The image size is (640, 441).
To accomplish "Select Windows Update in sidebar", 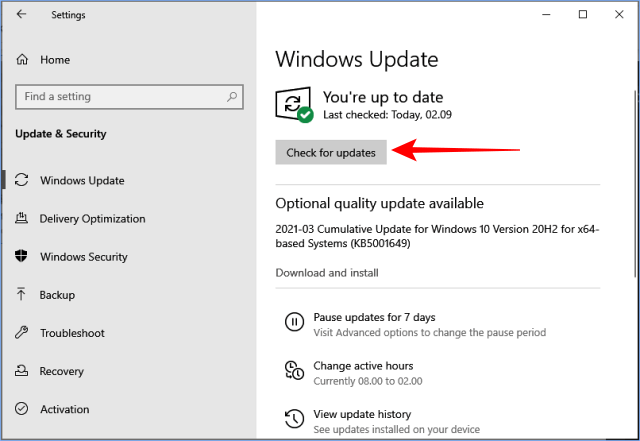I will pyautogui.click(x=82, y=180).
